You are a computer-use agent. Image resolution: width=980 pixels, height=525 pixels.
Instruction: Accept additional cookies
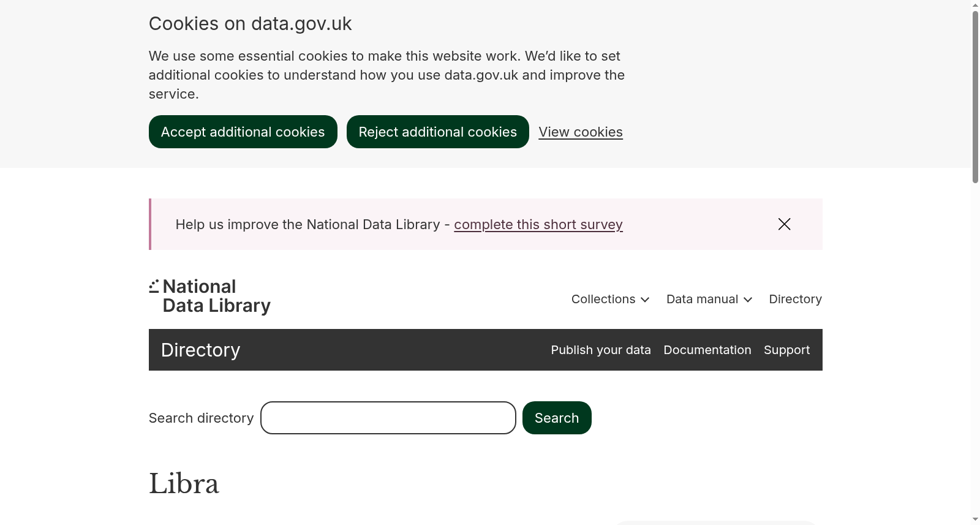click(x=243, y=132)
